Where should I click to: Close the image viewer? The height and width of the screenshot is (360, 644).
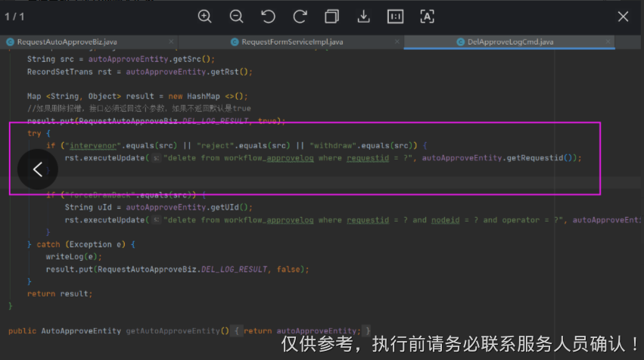pyautogui.click(x=623, y=17)
